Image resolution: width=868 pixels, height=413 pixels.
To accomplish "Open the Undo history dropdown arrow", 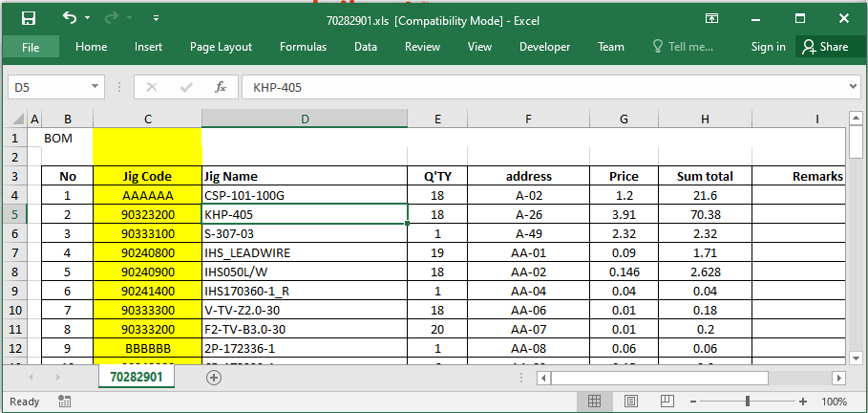I will point(88,18).
